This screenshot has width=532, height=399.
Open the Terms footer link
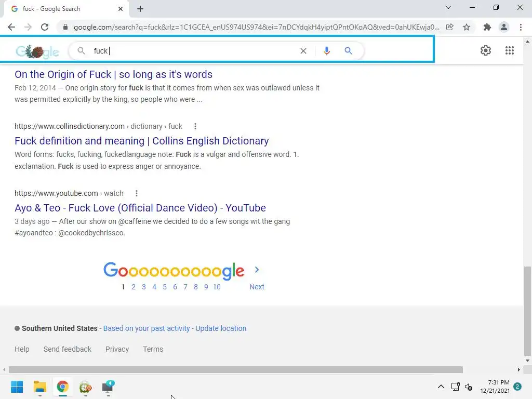coord(153,349)
